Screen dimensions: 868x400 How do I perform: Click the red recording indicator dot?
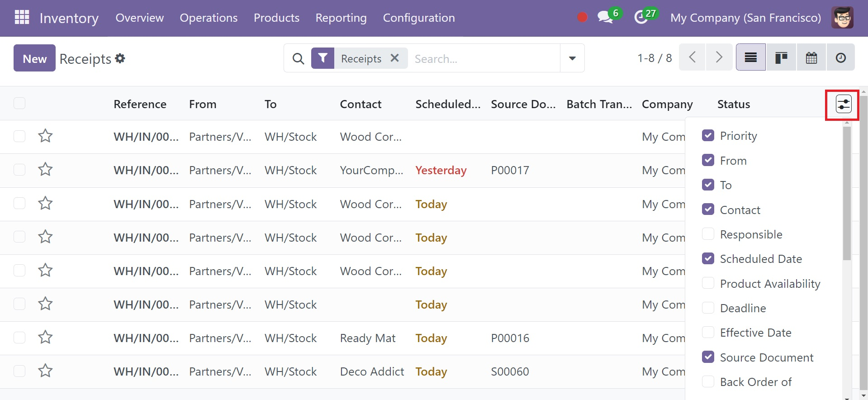pos(582,18)
